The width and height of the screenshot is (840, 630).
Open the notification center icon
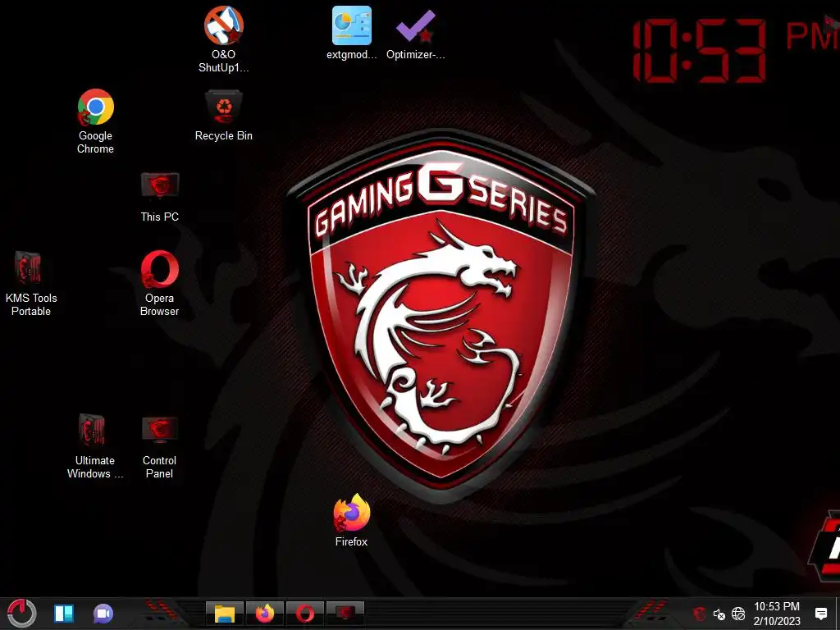(820, 614)
